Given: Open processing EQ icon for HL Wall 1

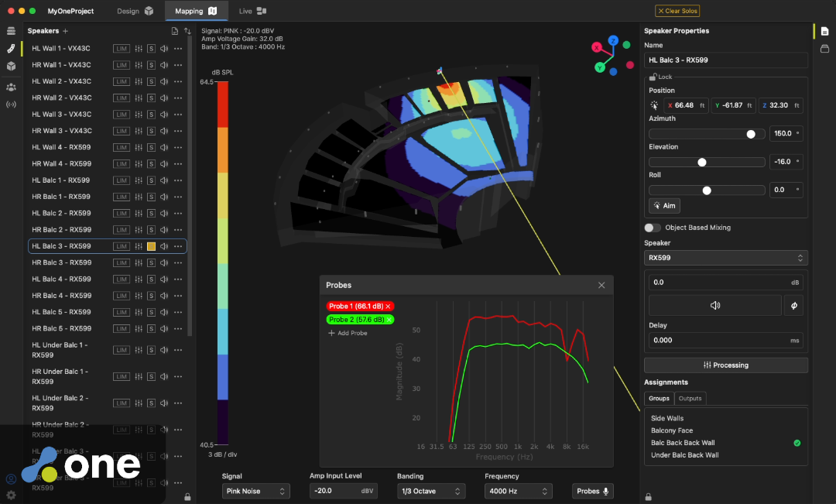Looking at the screenshot, I should [x=138, y=48].
